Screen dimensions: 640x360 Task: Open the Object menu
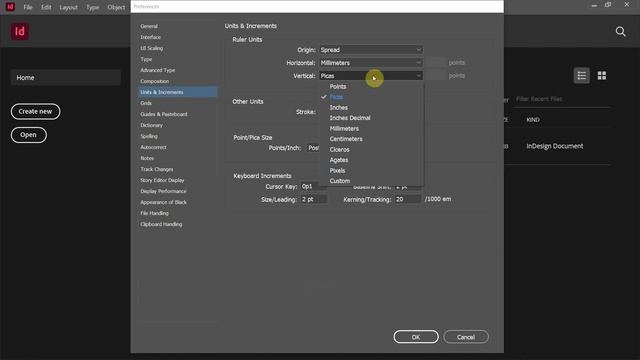pos(116,7)
